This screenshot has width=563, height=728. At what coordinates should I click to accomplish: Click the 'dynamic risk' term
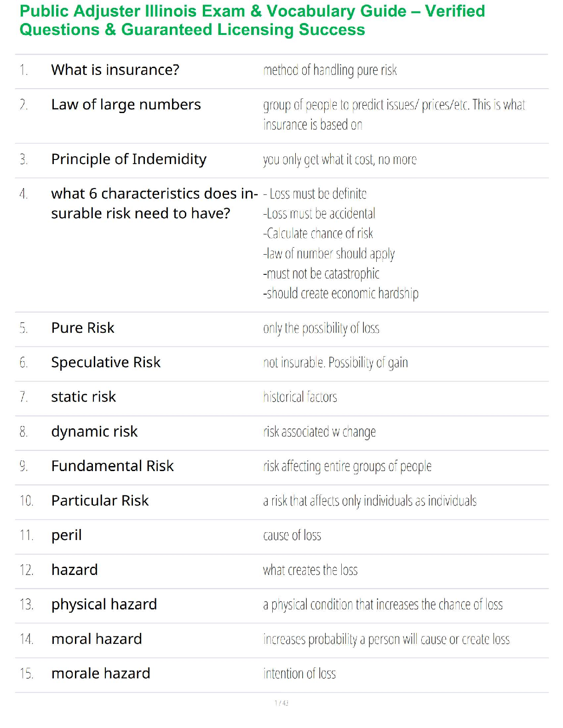94,432
